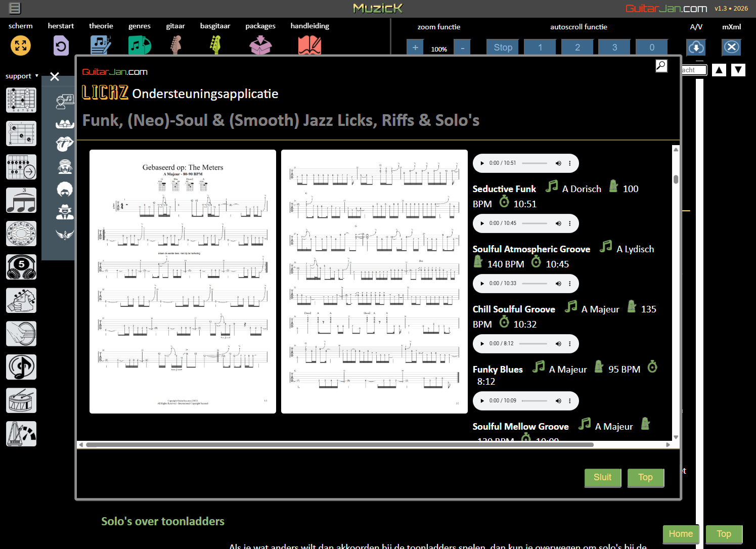Select the afro head genre icon
The image size is (756, 549).
point(65,190)
